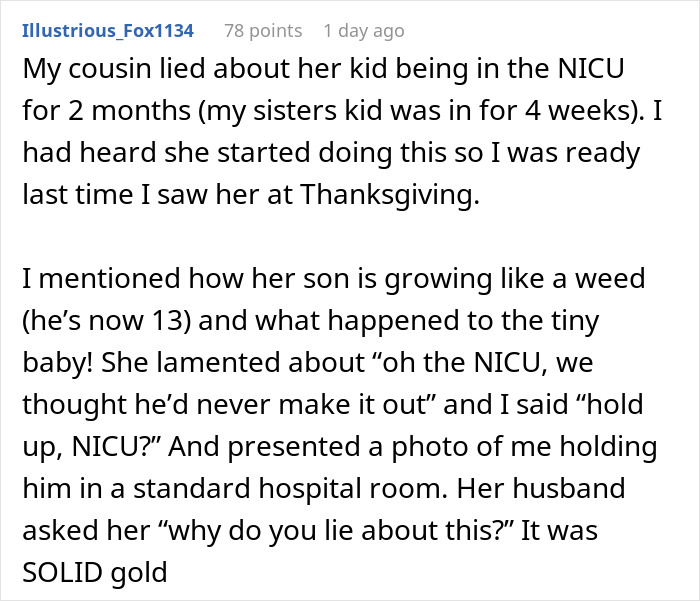
Task: Open the Illustrious_Fox1134 user profile
Action: coord(108,31)
